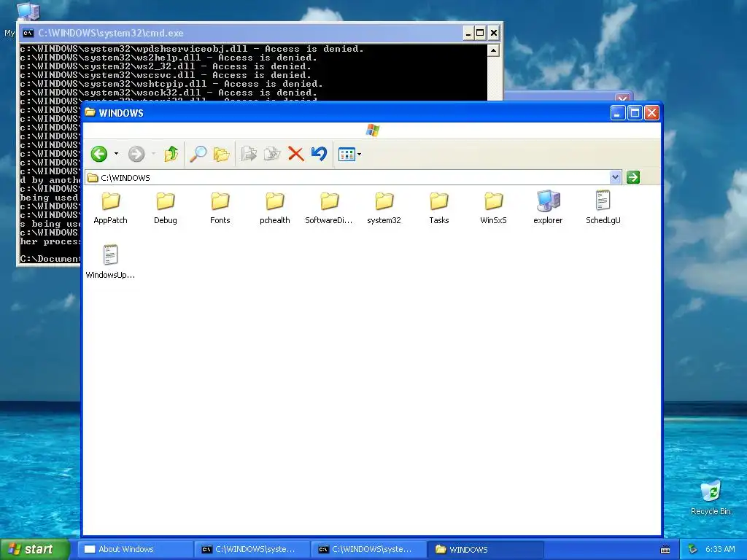The image size is (747, 560).
Task: Close the hidden window behind explorer
Action: point(622,98)
